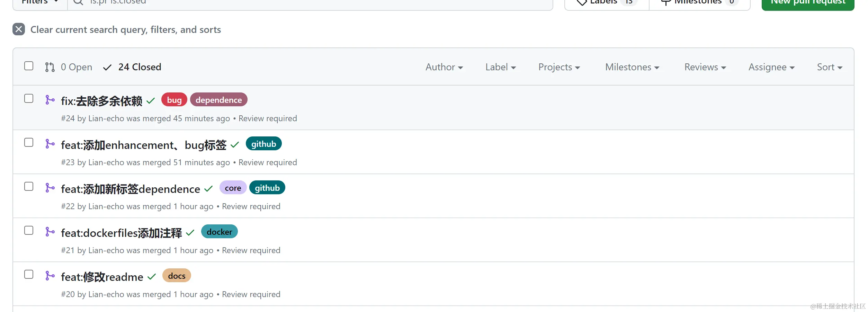Image resolution: width=868 pixels, height=312 pixels.
Task: Click the check status icon for feat:添加新标签dependence
Action: (x=208, y=189)
